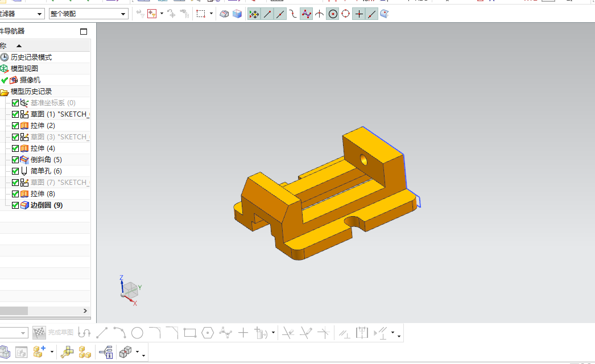Select the Fillet sketch tool icon

[x=155, y=333]
